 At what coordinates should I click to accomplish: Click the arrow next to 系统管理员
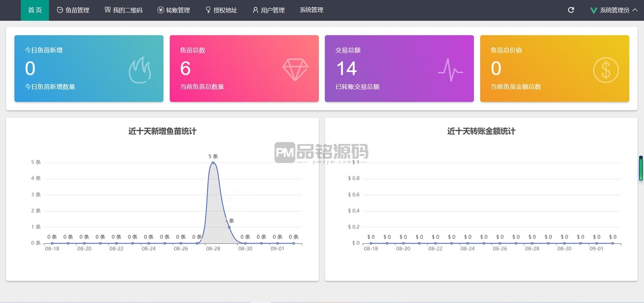coord(635,10)
